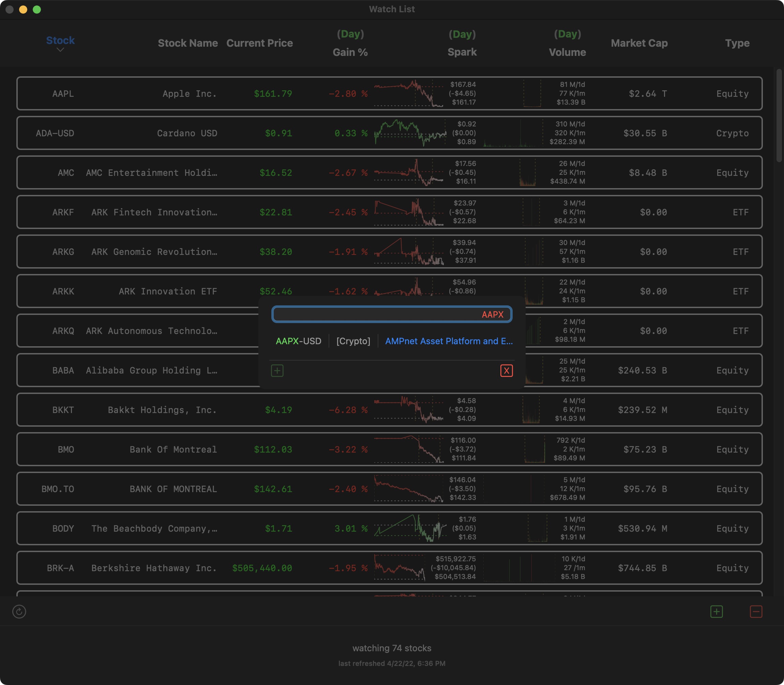Click the watching 74 stocks status text
The image size is (784, 685).
[x=392, y=648]
